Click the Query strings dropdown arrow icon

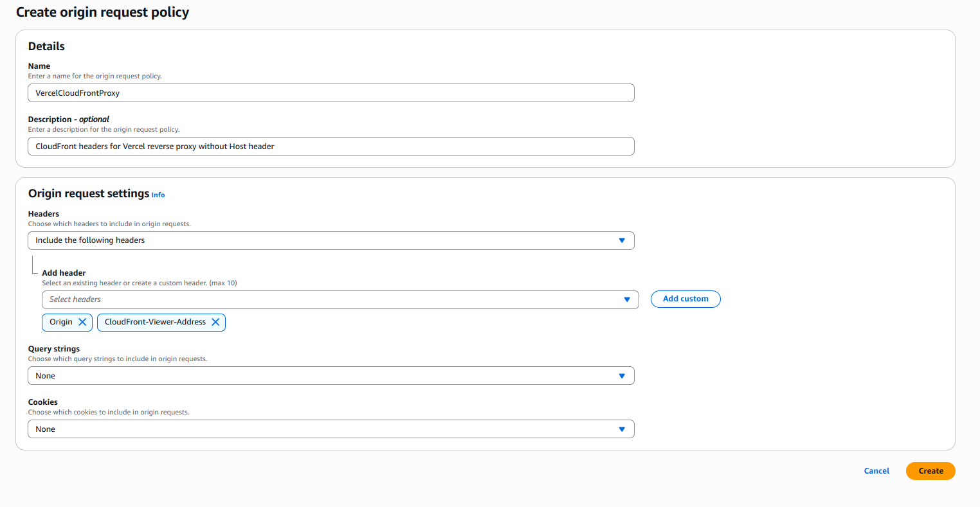pos(621,375)
